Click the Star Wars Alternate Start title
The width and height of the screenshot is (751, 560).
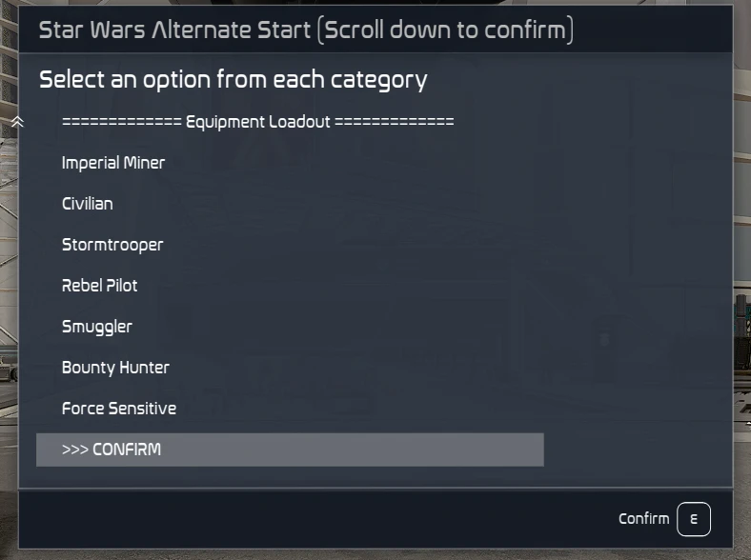[x=175, y=30]
